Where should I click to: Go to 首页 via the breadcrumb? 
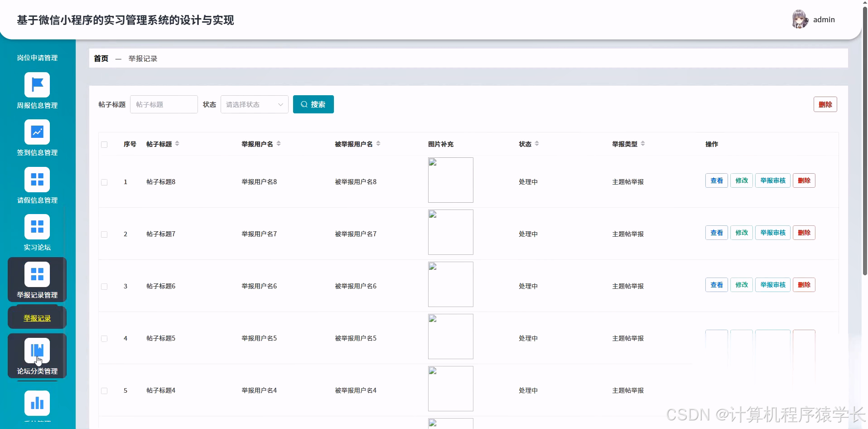[101, 58]
